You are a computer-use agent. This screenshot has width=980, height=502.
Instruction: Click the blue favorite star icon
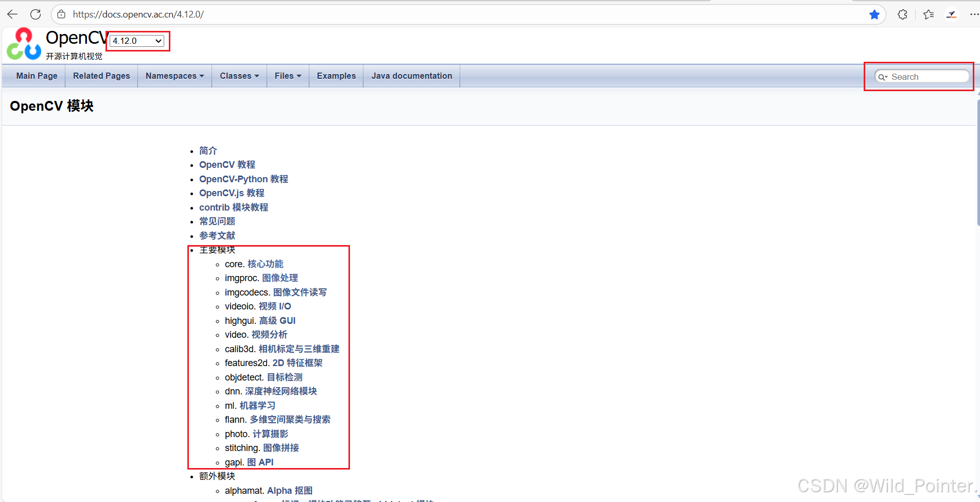[874, 14]
